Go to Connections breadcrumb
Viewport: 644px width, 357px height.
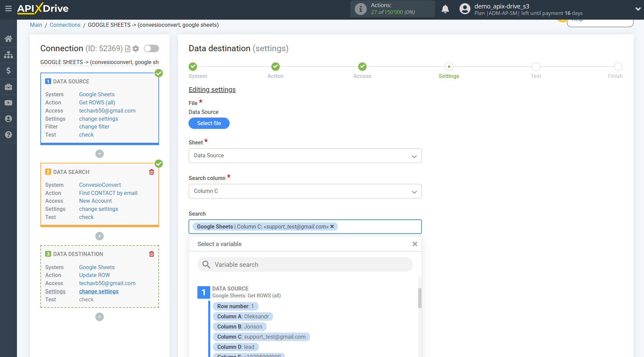coord(65,25)
